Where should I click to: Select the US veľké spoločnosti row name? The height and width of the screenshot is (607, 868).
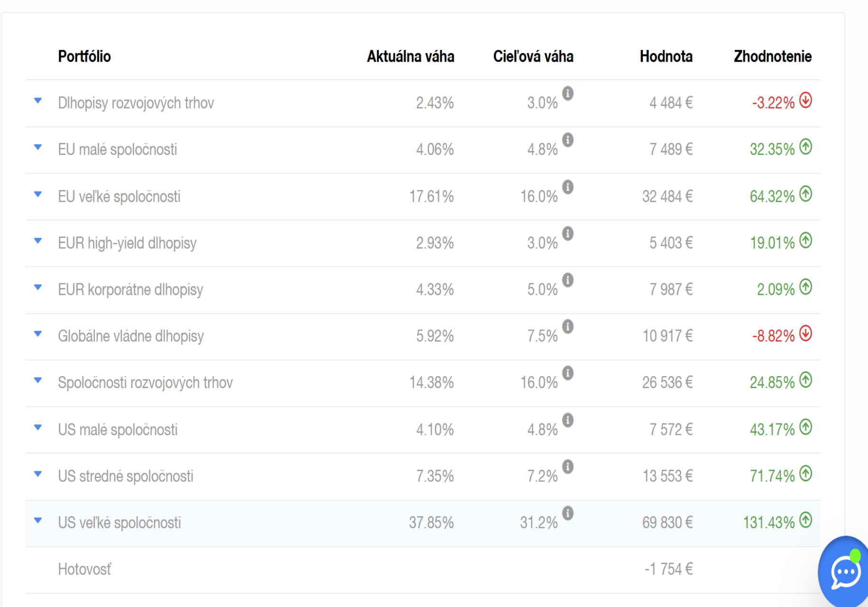(119, 523)
